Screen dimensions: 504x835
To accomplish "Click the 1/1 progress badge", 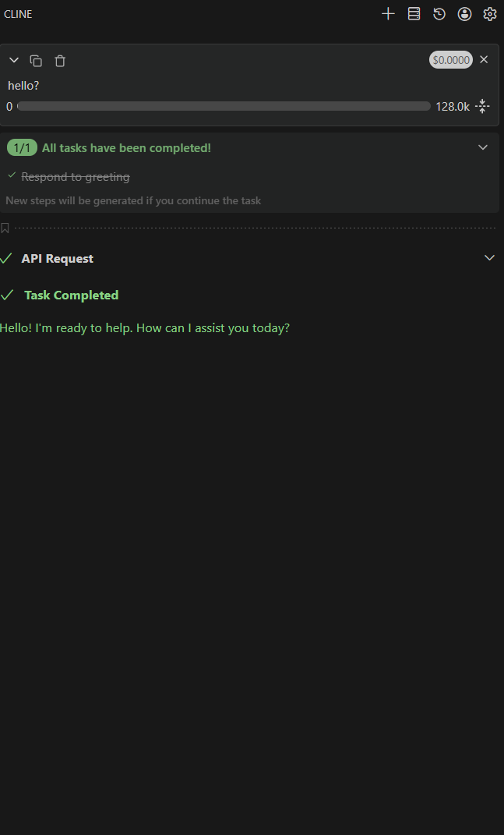I will point(22,147).
